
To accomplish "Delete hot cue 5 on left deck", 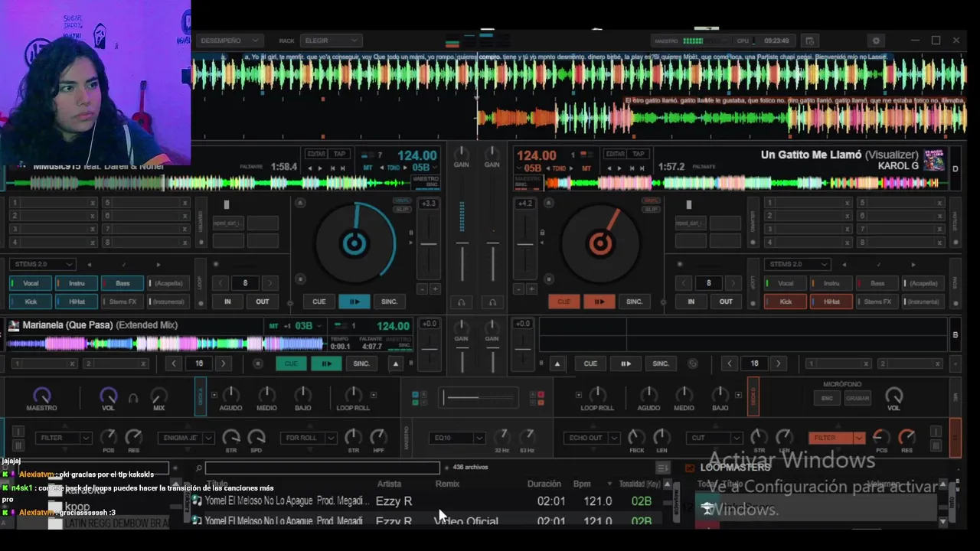I will click(185, 203).
